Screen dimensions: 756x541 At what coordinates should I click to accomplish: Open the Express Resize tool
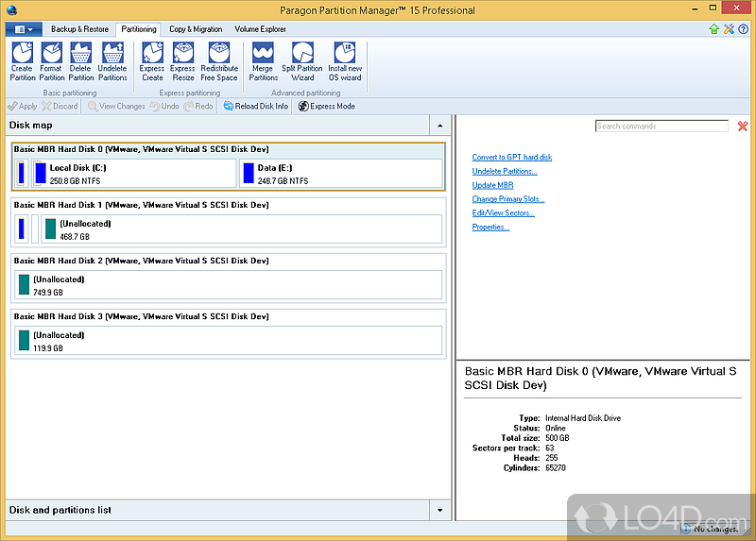pos(182,61)
